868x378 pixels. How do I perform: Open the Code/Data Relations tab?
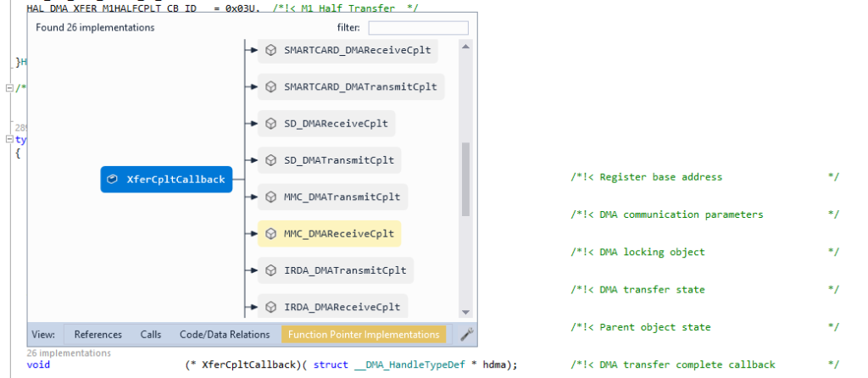click(225, 335)
